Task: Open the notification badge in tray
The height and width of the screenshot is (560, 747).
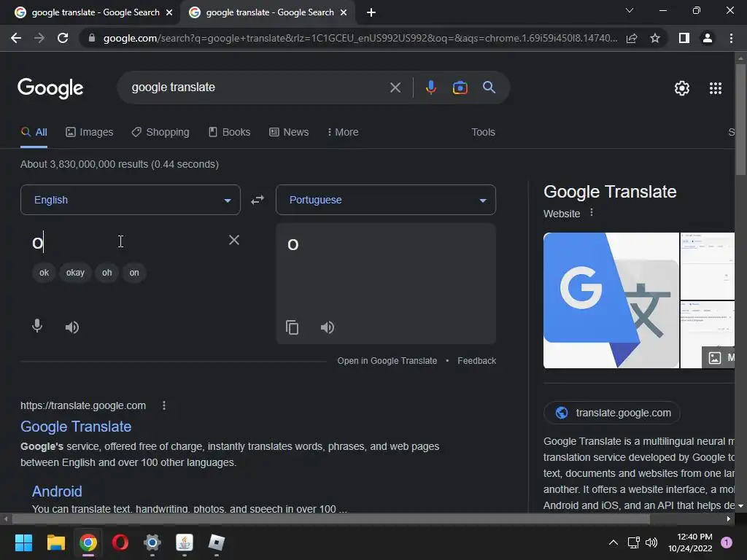Action: [x=727, y=542]
